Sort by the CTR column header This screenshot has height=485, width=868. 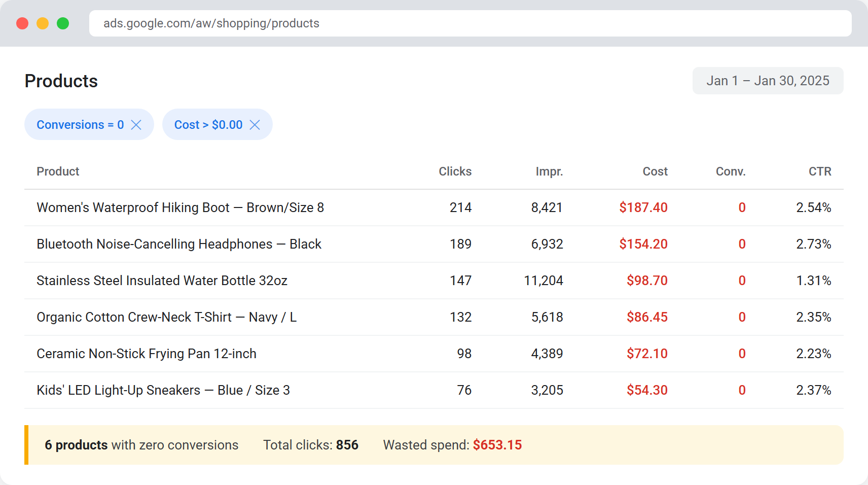(820, 171)
